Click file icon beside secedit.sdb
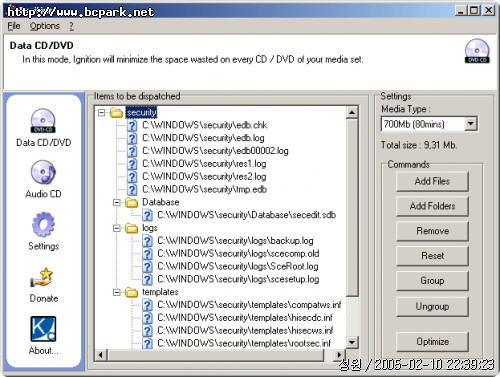Image resolution: width=500 pixels, height=377 pixels. click(x=147, y=215)
